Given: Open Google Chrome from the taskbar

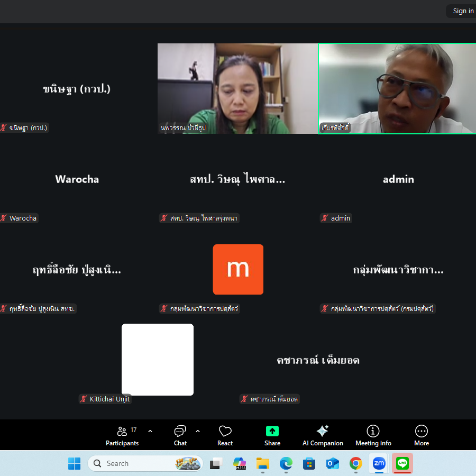Looking at the screenshot, I should point(356,463).
